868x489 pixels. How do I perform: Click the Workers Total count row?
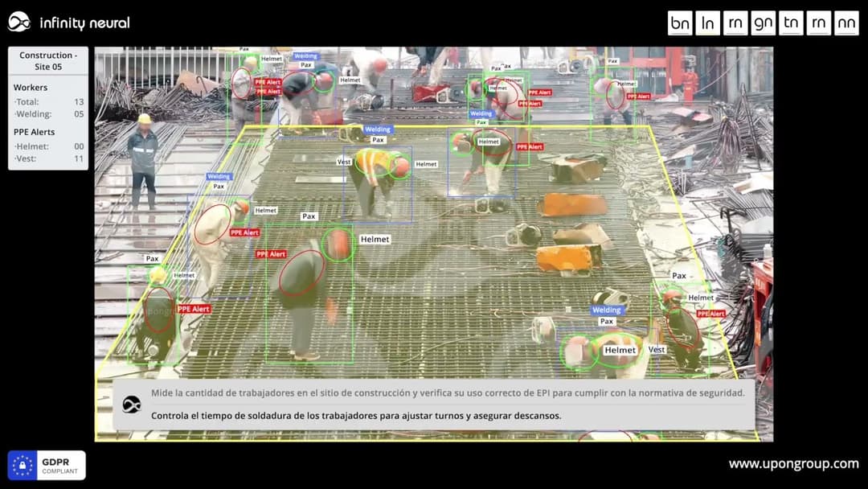click(x=49, y=102)
